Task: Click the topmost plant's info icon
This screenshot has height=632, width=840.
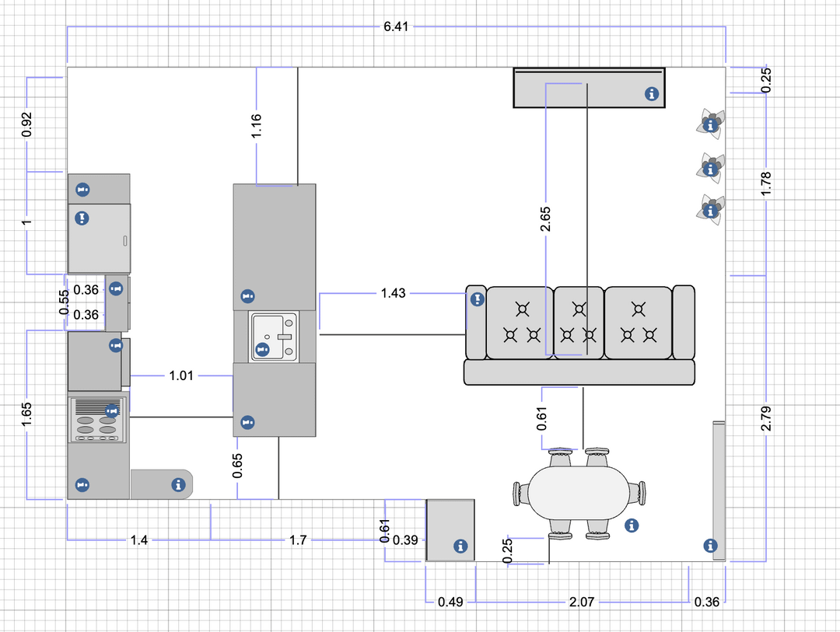Action: [710, 125]
